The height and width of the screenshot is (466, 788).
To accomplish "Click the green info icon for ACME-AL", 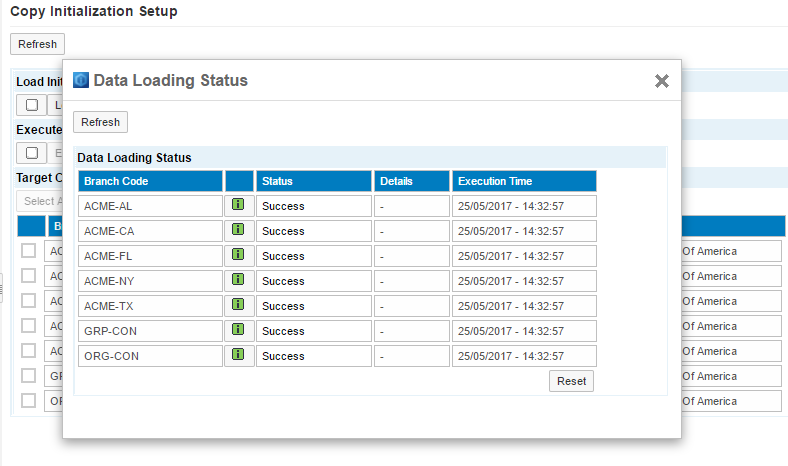I will pyautogui.click(x=238, y=205).
